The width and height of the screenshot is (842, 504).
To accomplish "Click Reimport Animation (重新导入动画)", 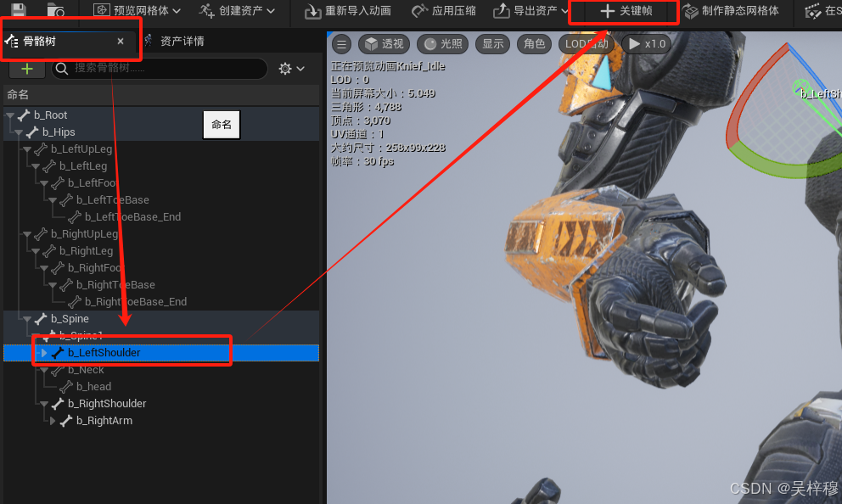I will point(348,11).
